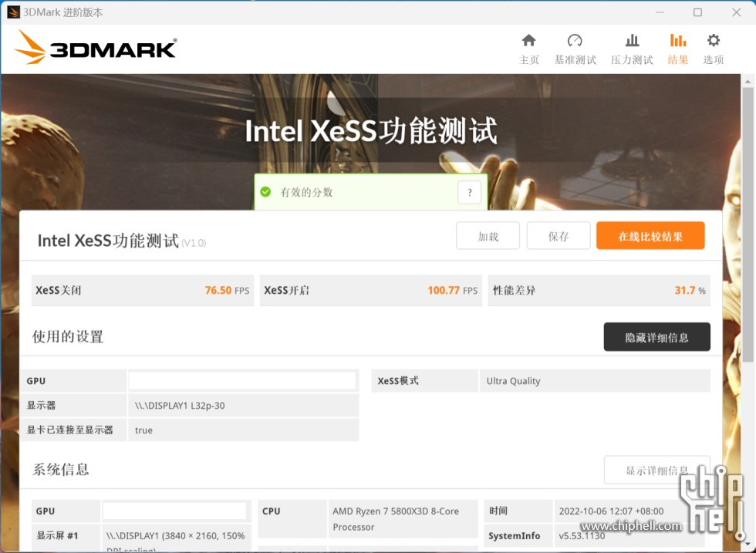Screen dimensions: 756x553
Task: Load a saved result with 加载
Action: (488, 235)
